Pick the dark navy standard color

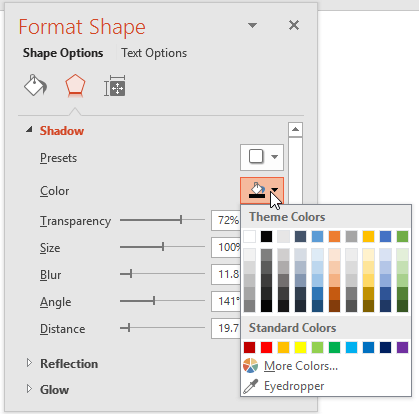pyautogui.click(x=385, y=347)
